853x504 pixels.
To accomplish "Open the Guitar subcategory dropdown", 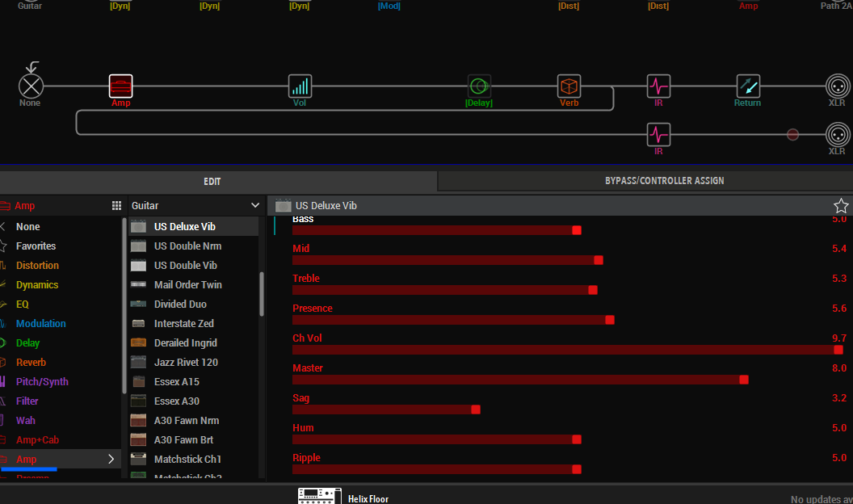I will click(x=195, y=206).
